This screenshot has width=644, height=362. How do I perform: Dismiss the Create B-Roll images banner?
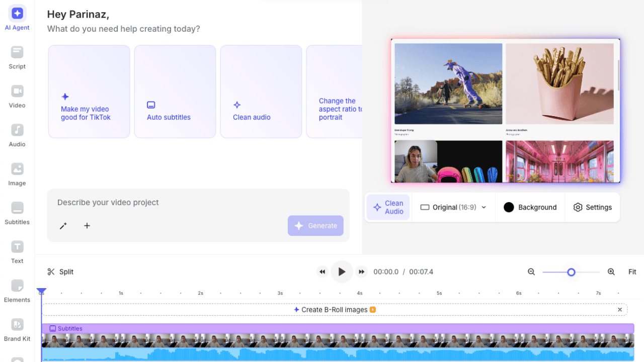tap(620, 309)
